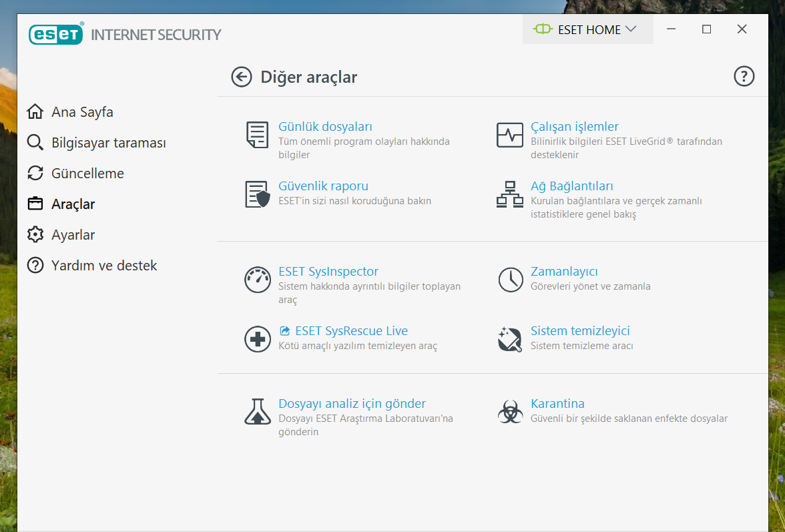The image size is (785, 532).
Task: Click text 'ESET'in sizi nasıl koruduğuna bakın'
Action: point(354,201)
